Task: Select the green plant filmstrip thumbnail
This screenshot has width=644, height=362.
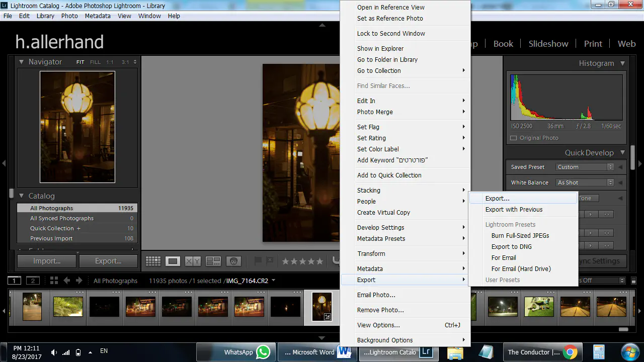Action: [x=68, y=307]
